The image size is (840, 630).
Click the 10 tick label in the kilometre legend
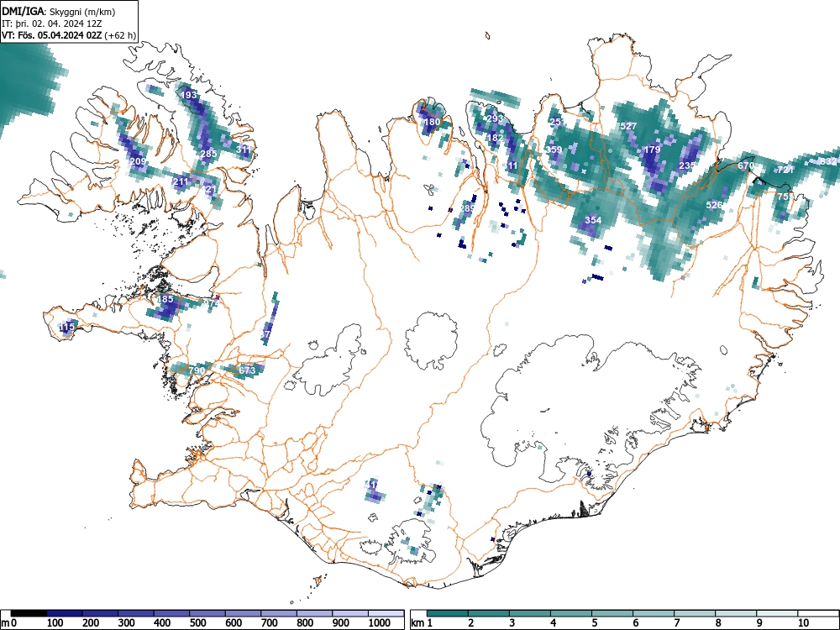[x=803, y=622]
